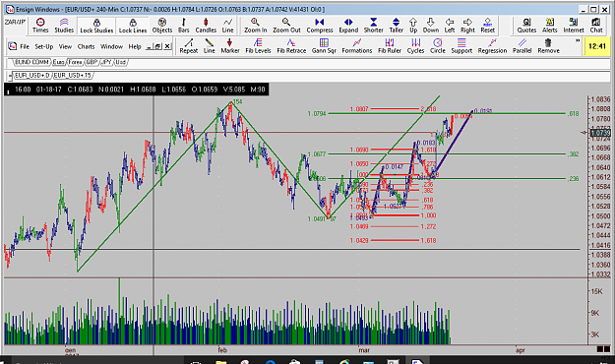Open the Objects tool
Viewport: 615px width, 364px height.
pyautogui.click(x=162, y=26)
